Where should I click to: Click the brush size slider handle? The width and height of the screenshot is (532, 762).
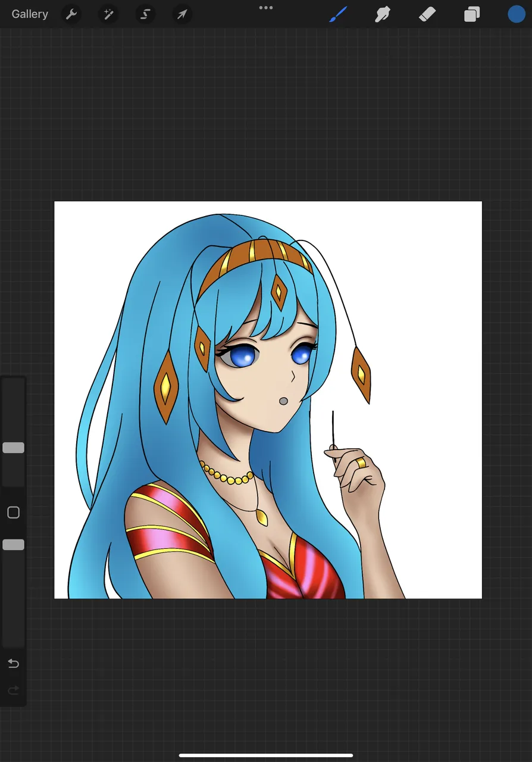[13, 448]
